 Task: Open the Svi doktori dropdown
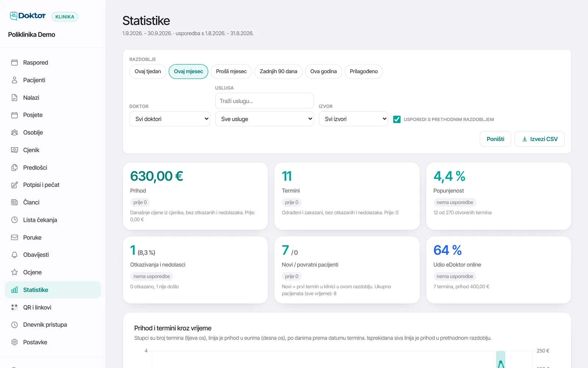[x=170, y=119]
